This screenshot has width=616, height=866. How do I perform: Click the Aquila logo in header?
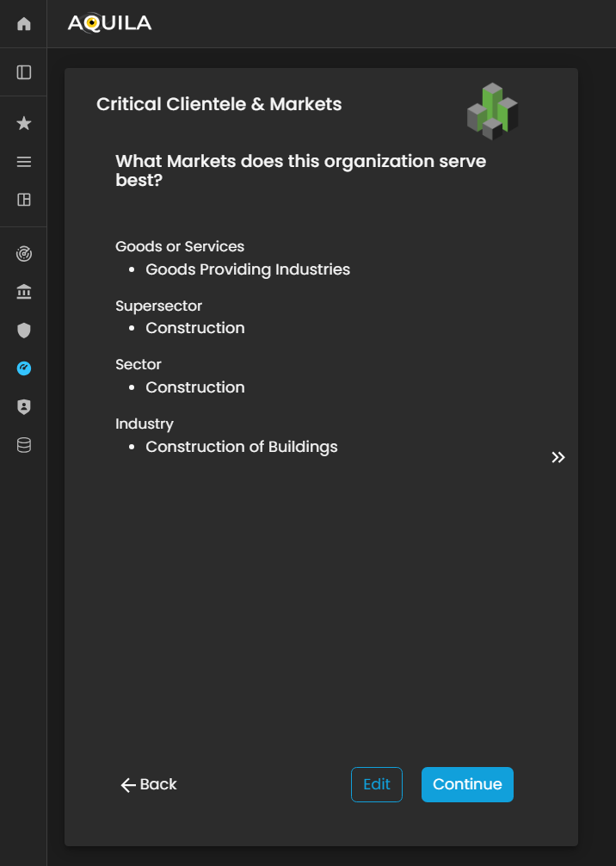click(x=109, y=23)
